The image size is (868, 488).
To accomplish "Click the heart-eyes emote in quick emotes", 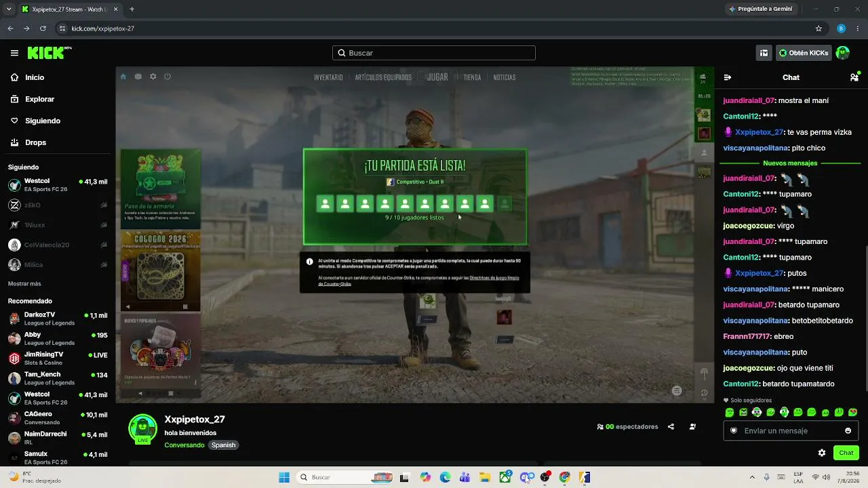I will 853,412.
